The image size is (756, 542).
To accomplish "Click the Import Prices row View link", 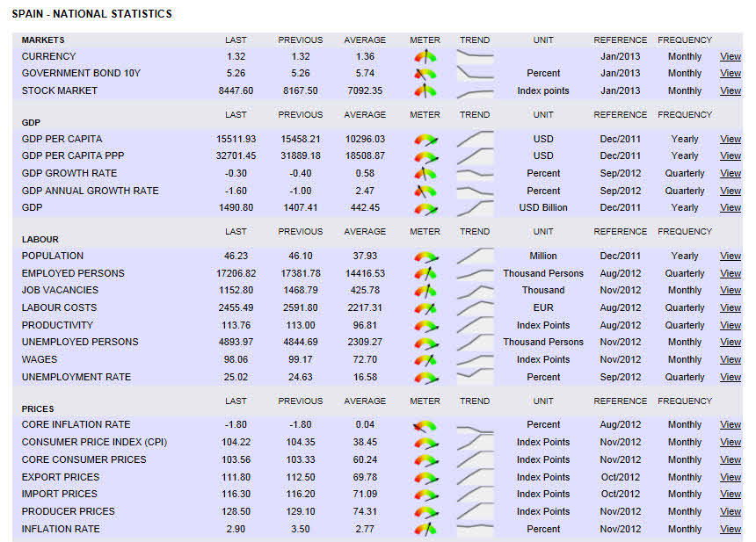I will [731, 495].
